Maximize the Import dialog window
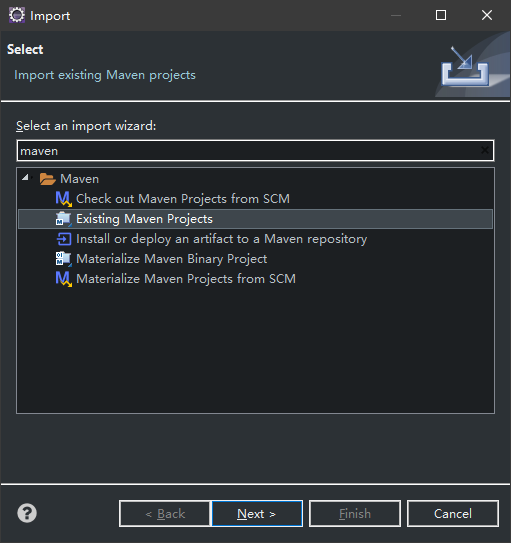This screenshot has height=543, width=511. (441, 15)
